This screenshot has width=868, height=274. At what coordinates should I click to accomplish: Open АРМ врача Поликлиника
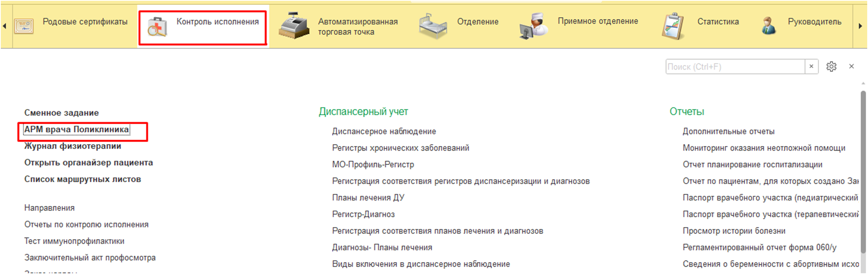coord(76,129)
